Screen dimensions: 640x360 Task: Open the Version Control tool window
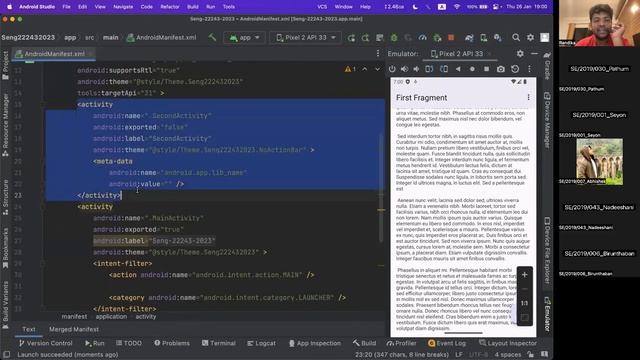46,343
